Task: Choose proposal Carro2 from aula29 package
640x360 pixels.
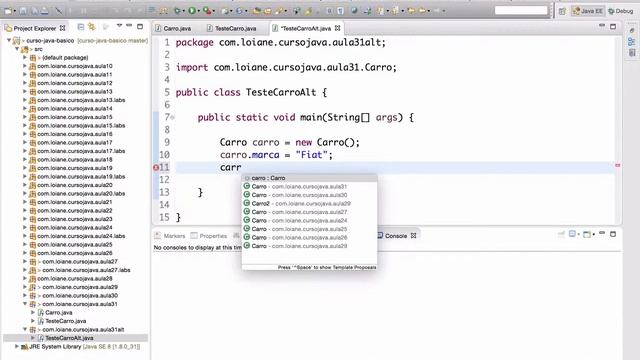Action: point(309,203)
